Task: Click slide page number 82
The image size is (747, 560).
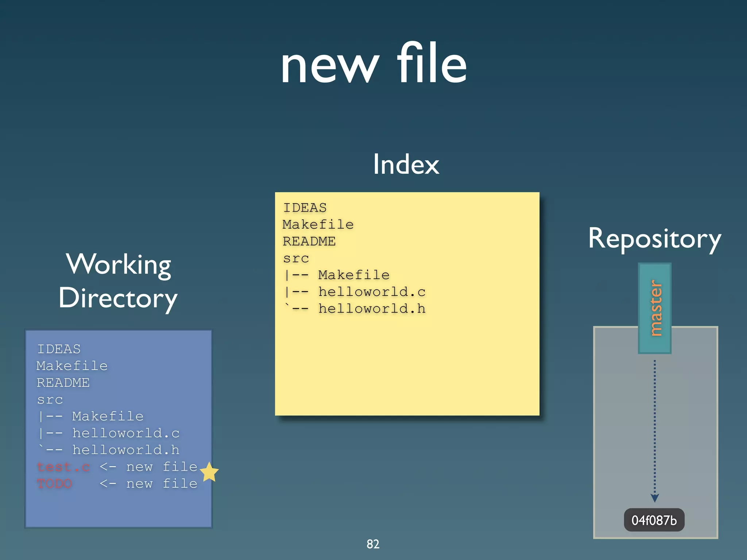Action: click(373, 544)
